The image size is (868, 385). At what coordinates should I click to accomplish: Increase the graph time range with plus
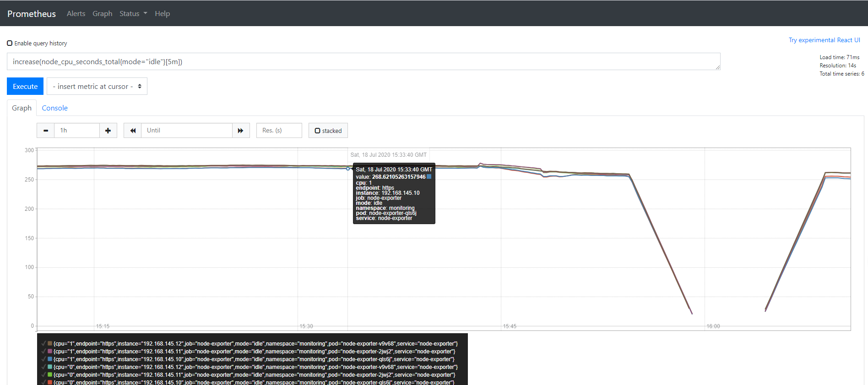tap(108, 131)
